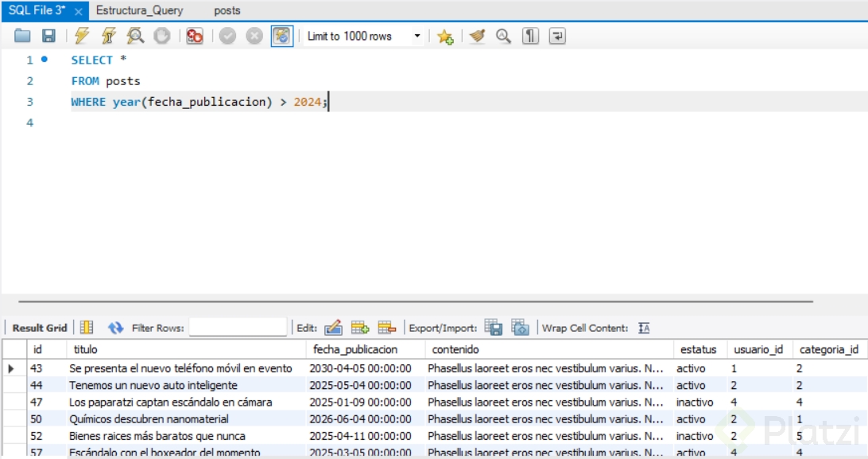Viewport: 868px width, 459px height.
Task: Toggle auto-commit mode icon
Action: click(x=281, y=36)
